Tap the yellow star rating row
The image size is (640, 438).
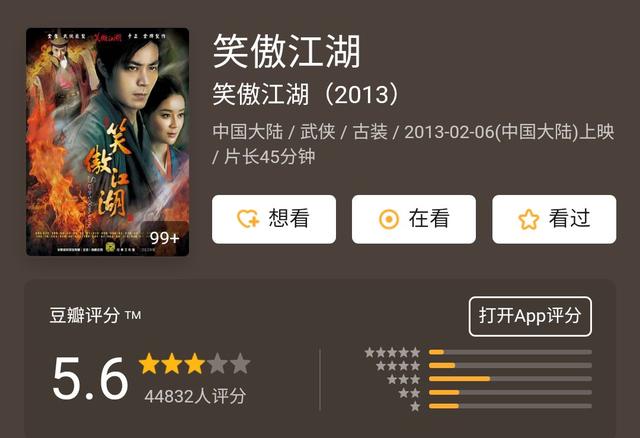pyautogui.click(x=194, y=363)
